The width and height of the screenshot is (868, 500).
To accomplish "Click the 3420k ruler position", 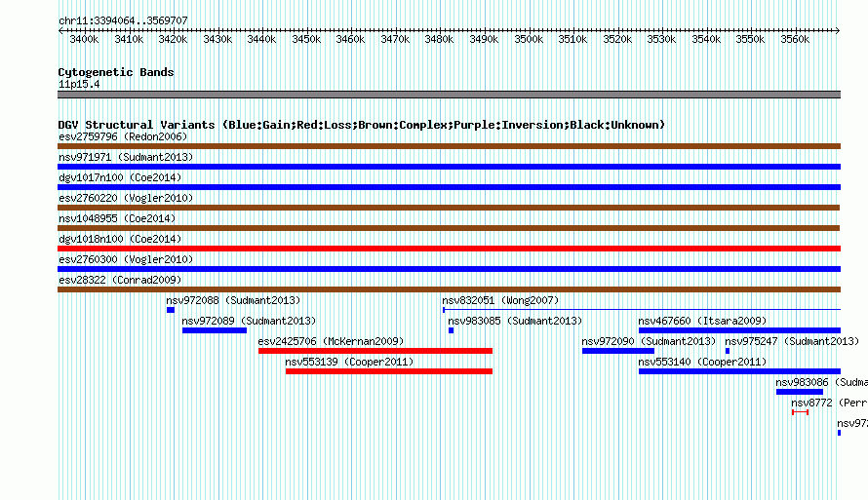I will [173, 39].
